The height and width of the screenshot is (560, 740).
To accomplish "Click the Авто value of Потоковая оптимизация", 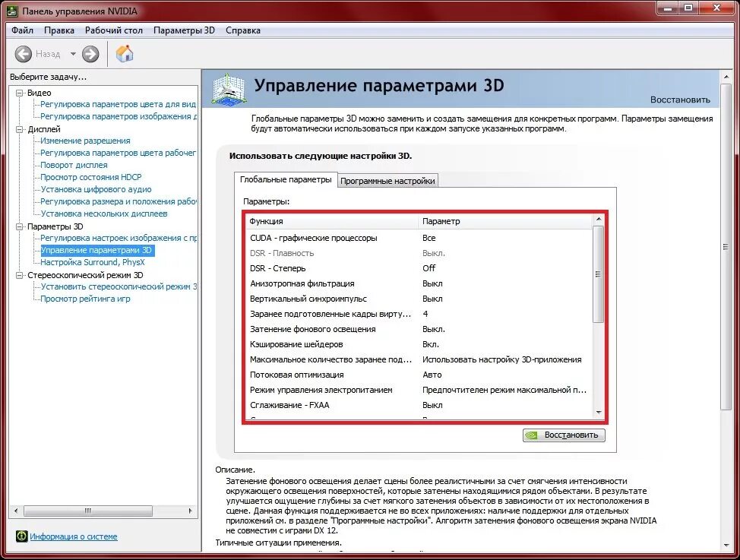I will click(432, 375).
